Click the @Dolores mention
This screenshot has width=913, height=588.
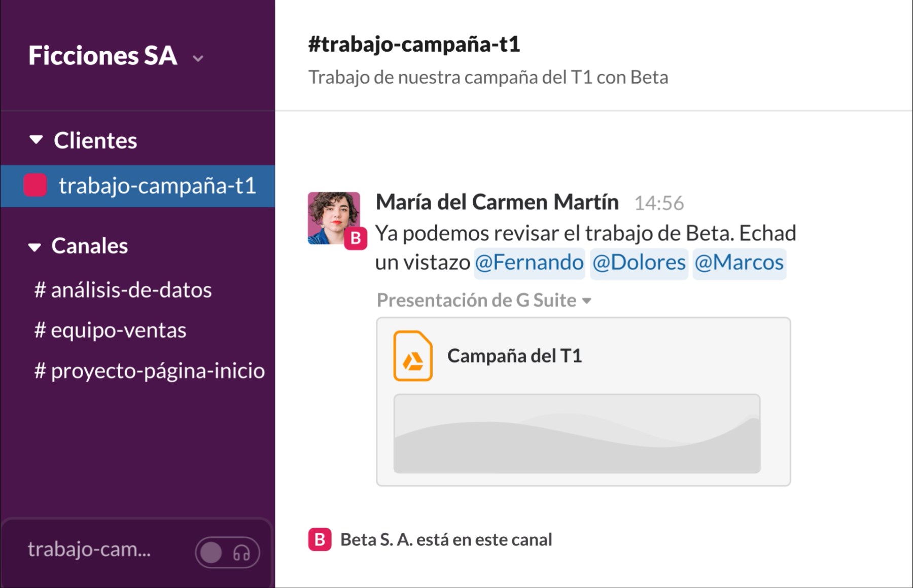[639, 263]
